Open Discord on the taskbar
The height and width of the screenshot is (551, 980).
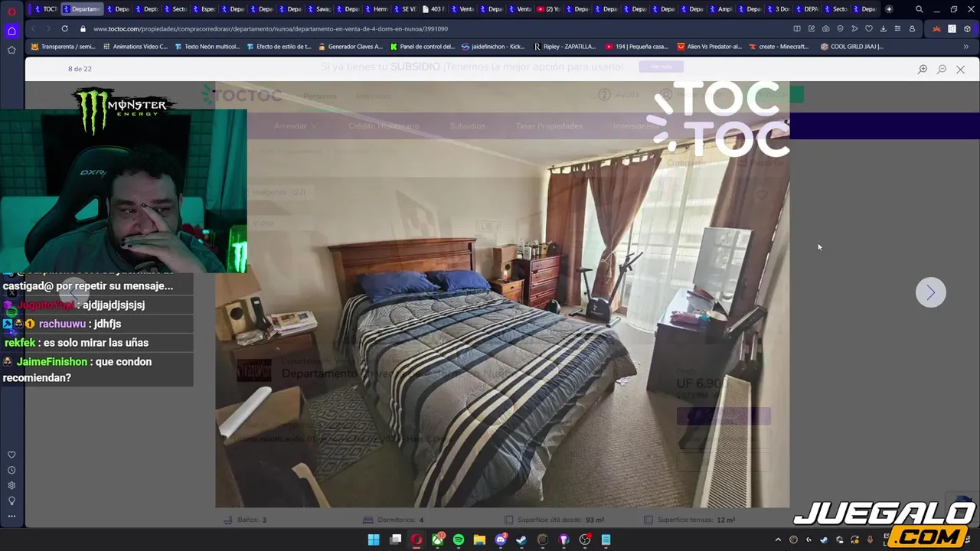501,540
